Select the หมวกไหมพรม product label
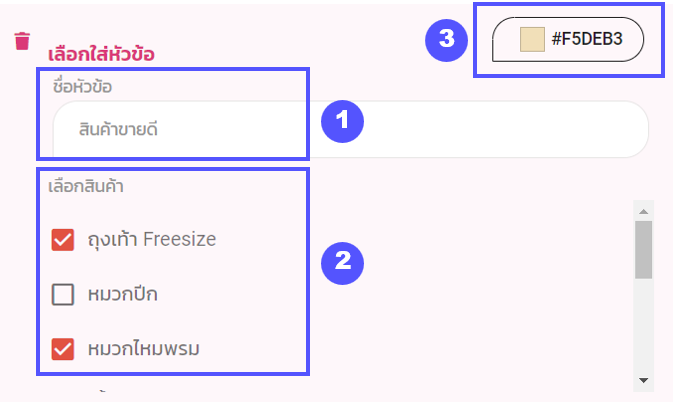This screenshot has width=676, height=405. tap(144, 349)
